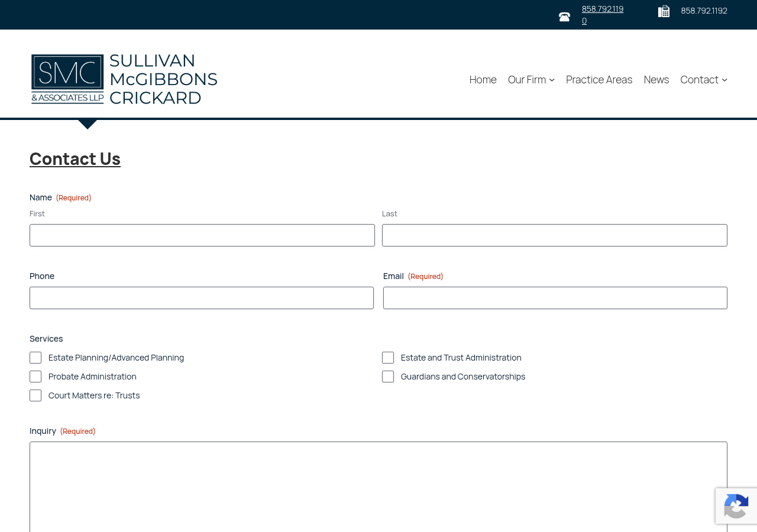
Task: Open the SMC Sullivan McGibbons Crickard logo
Action: click(x=124, y=79)
